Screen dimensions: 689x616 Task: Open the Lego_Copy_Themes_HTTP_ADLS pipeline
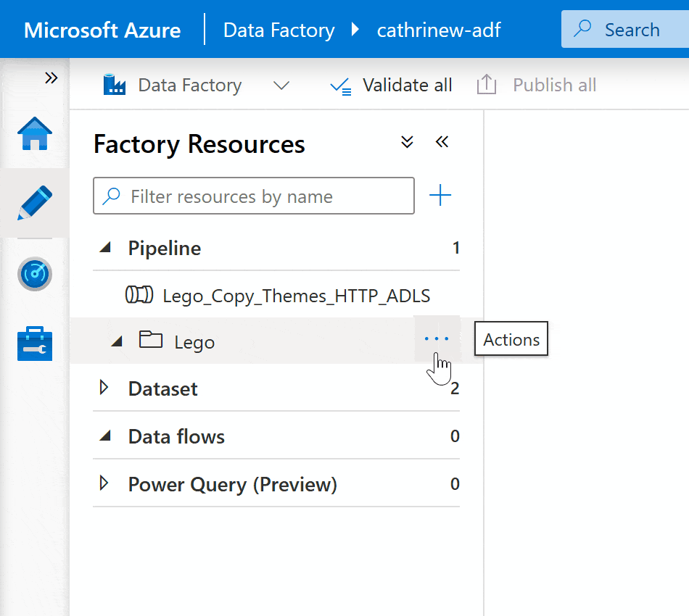[296, 296]
